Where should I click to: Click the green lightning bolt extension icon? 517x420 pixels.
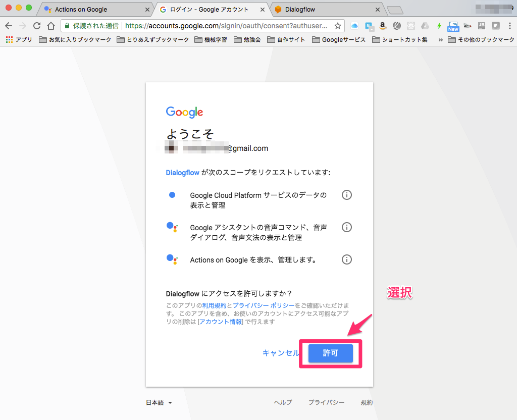point(439,25)
